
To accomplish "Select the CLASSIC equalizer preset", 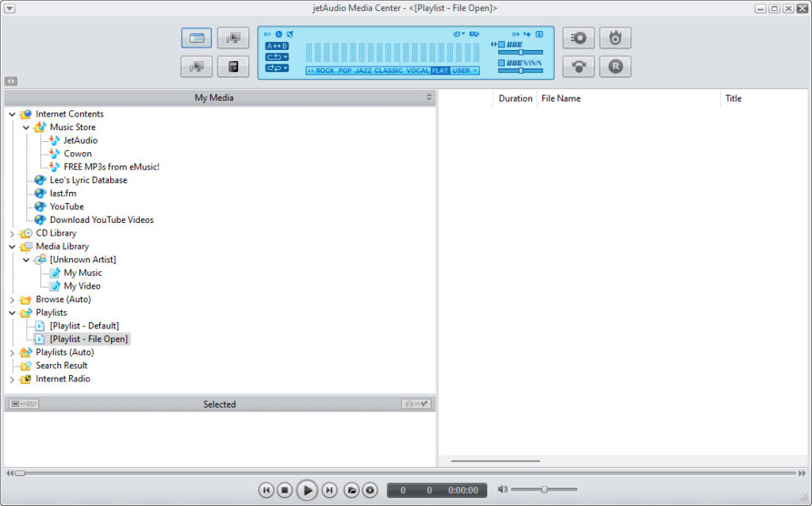I will click(x=389, y=71).
